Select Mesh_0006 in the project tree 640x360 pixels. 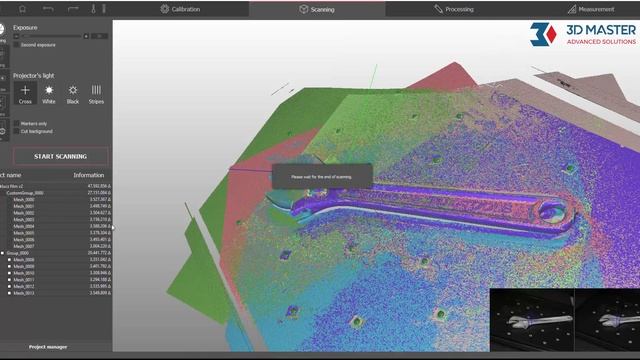tap(24, 240)
